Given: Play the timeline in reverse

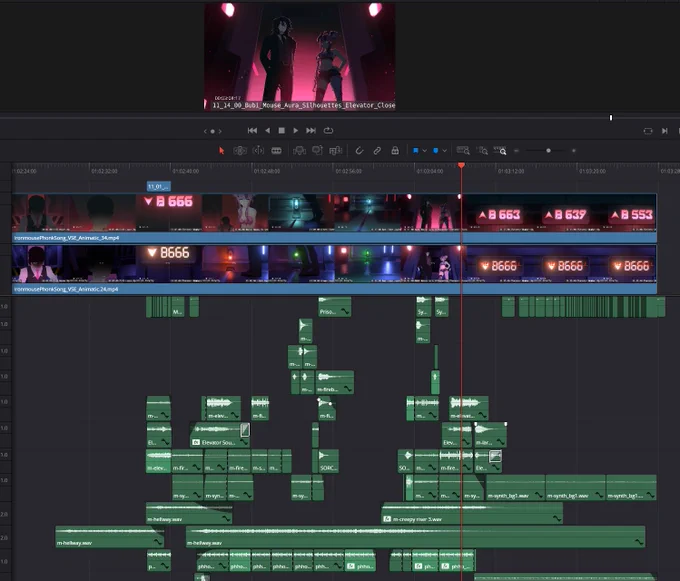Looking at the screenshot, I should point(268,131).
